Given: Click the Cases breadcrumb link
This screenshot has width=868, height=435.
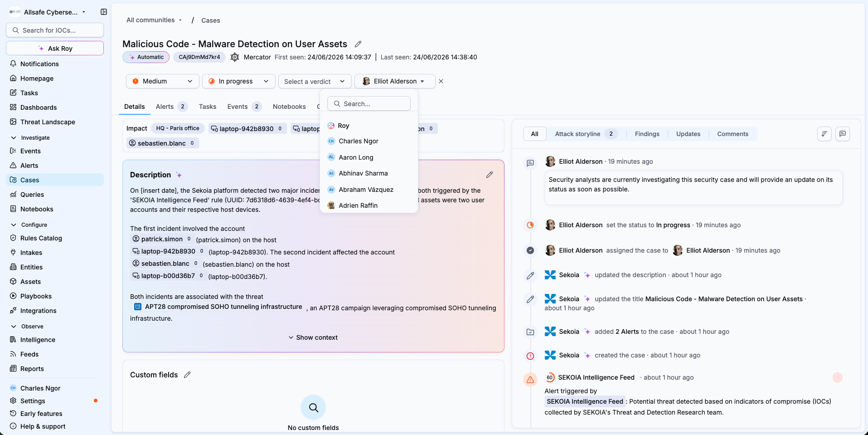Looking at the screenshot, I should coord(210,20).
